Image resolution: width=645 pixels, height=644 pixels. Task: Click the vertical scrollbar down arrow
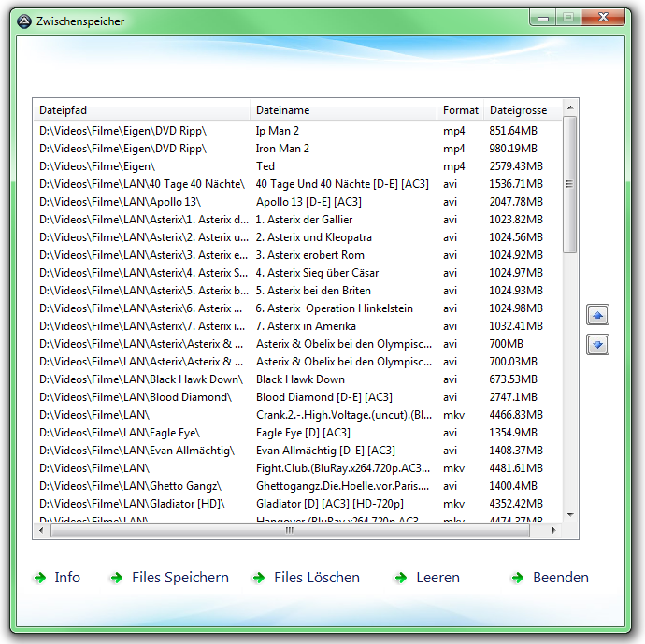570,515
